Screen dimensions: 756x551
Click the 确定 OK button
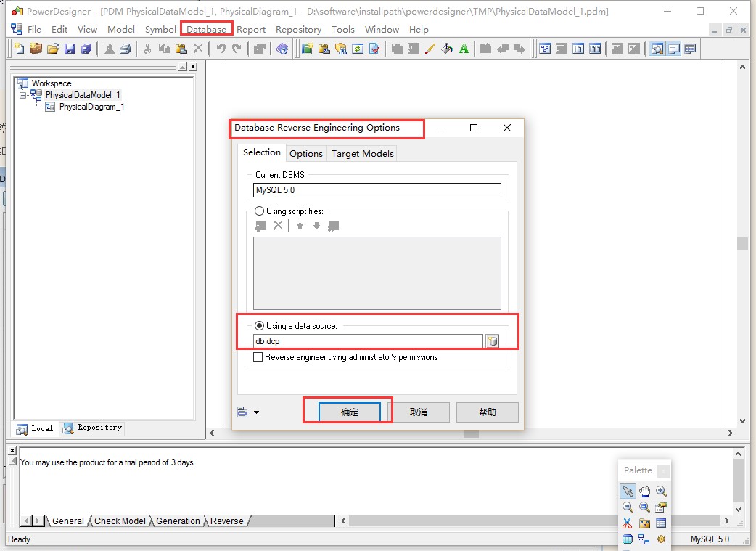tap(349, 412)
